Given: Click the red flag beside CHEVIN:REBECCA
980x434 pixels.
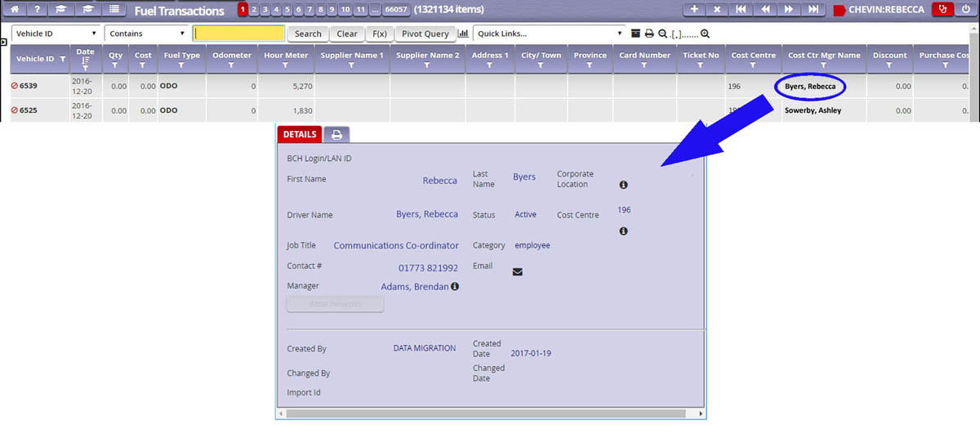Looking at the screenshot, I should coord(839,11).
